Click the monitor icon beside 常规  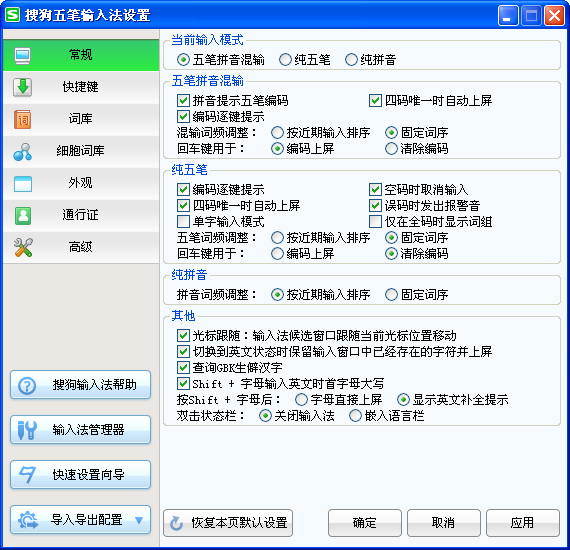point(23,56)
